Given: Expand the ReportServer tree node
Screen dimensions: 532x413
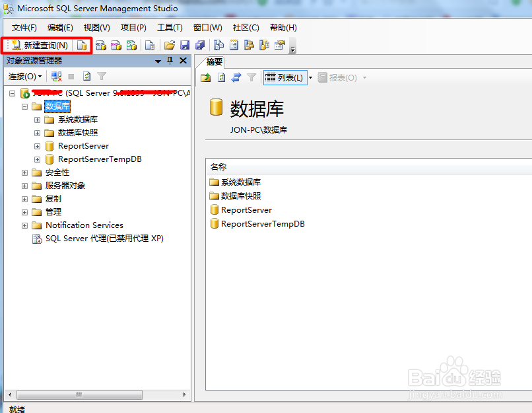Looking at the screenshot, I should coord(38,147).
